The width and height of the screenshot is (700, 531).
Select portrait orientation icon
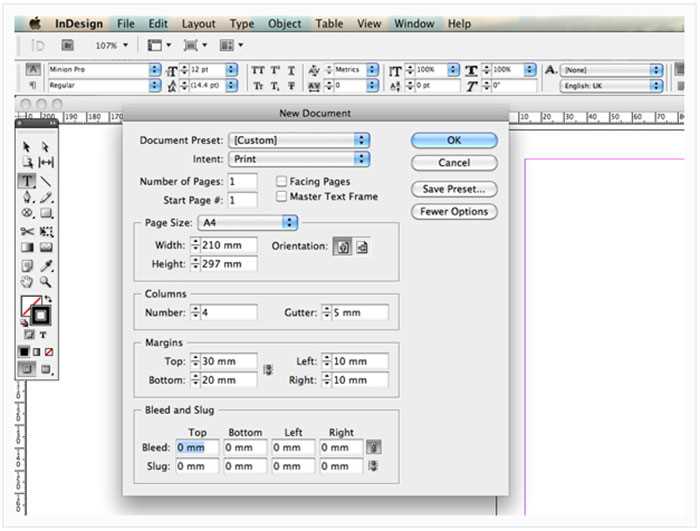(342, 246)
